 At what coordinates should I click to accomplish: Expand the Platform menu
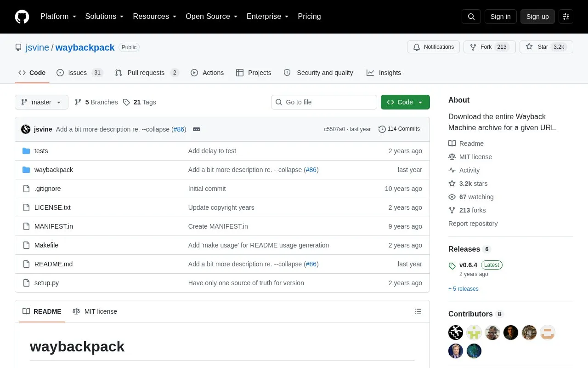(x=58, y=17)
